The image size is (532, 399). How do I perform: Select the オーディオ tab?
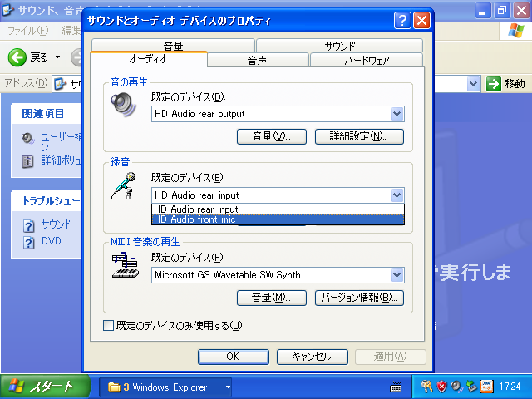point(149,59)
